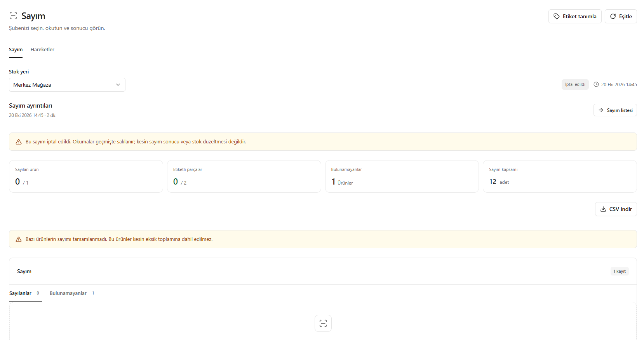Click the Sayılan ürün stat card
Viewport: 644px width, 340px height.
86,176
